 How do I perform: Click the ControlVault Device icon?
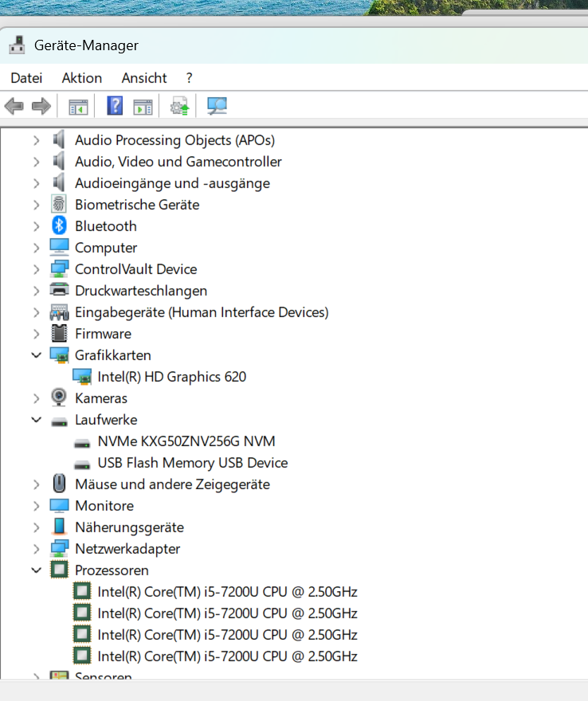(x=59, y=268)
